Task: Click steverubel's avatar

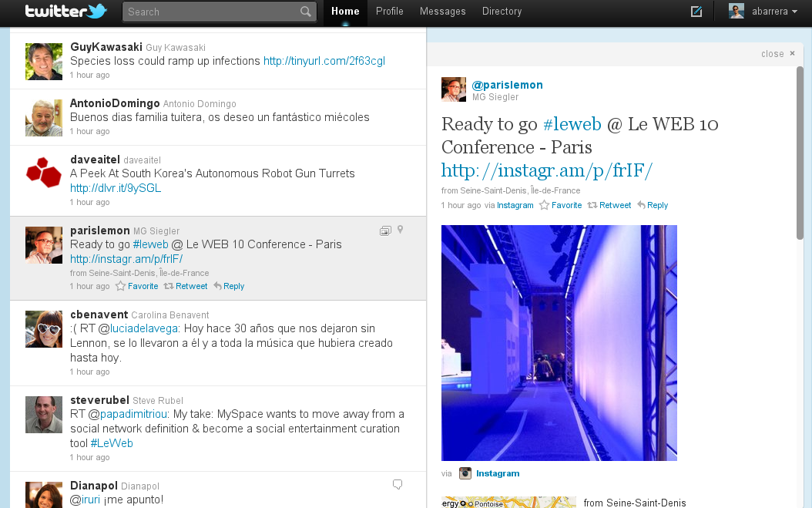Action: (44, 415)
